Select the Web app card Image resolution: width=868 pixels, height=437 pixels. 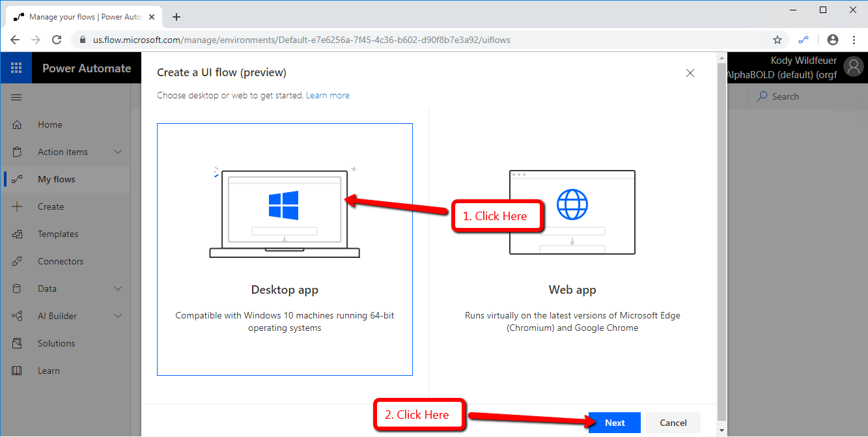pos(572,249)
